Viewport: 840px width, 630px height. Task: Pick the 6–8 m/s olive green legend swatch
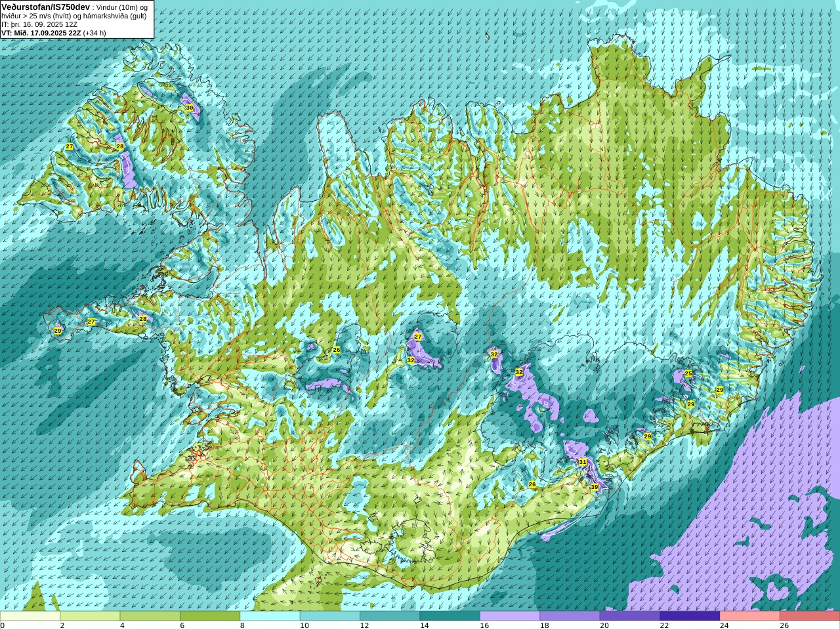tap(210, 616)
